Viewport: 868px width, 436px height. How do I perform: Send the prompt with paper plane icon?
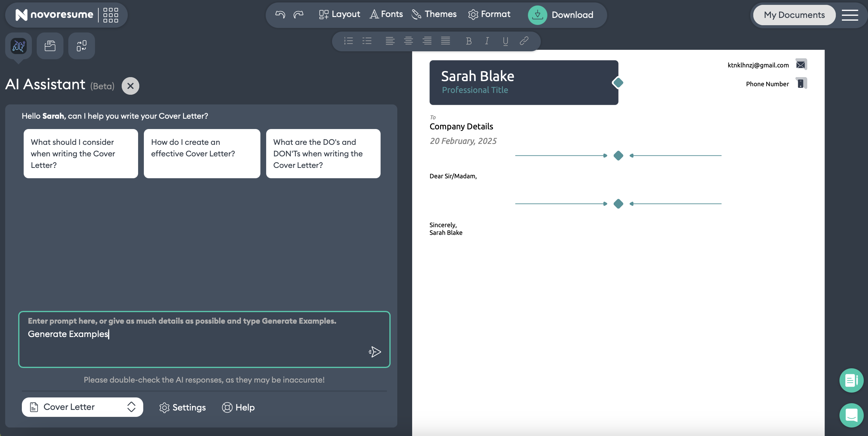375,352
